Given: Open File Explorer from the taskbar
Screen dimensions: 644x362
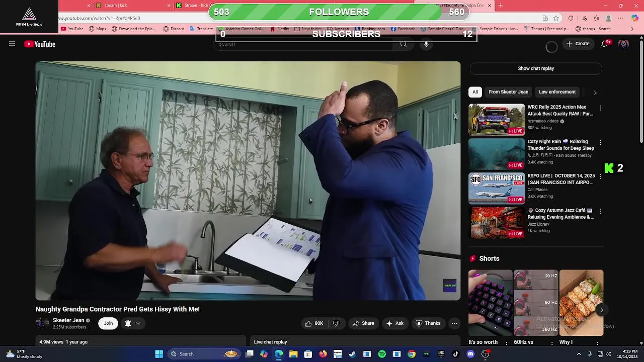Looking at the screenshot, I should (293, 354).
